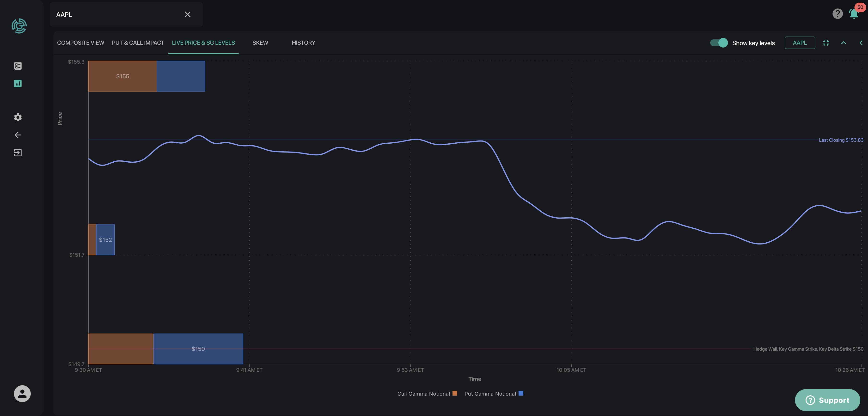Switch to Composite View tab

pos(80,43)
